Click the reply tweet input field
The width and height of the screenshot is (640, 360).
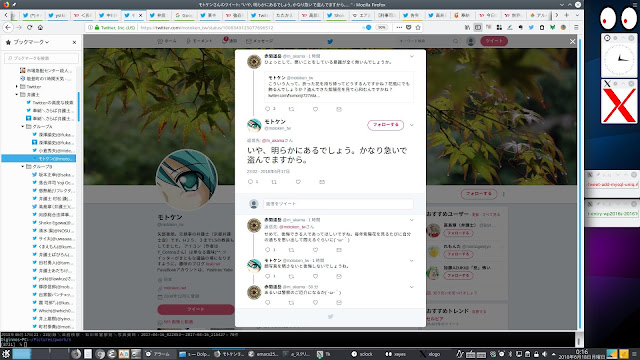(338, 203)
